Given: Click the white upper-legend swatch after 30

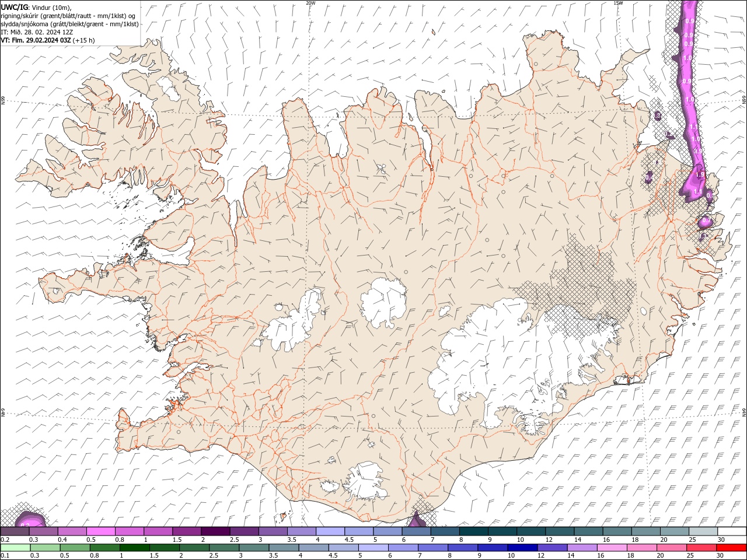Looking at the screenshot, I should [x=732, y=531].
